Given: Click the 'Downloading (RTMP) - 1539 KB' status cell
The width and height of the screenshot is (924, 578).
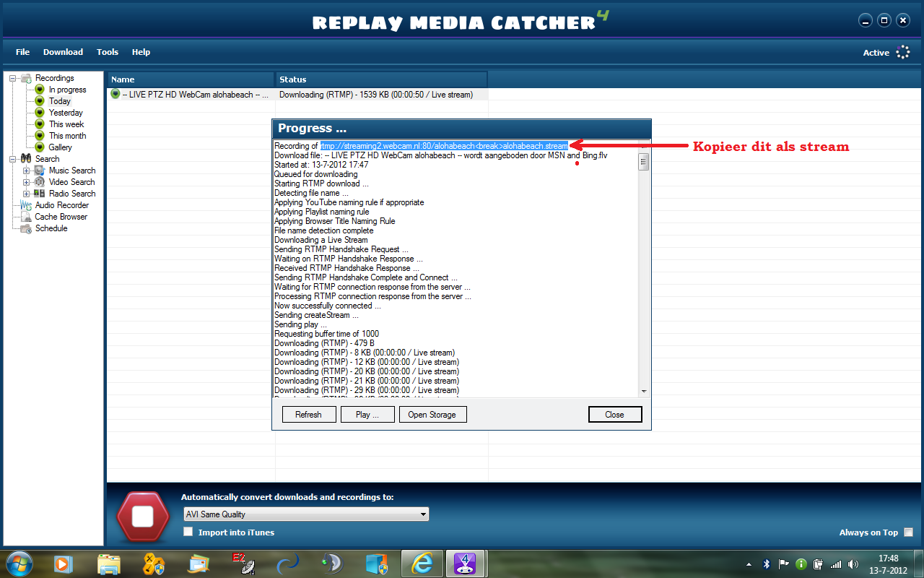Looking at the screenshot, I should [381, 95].
